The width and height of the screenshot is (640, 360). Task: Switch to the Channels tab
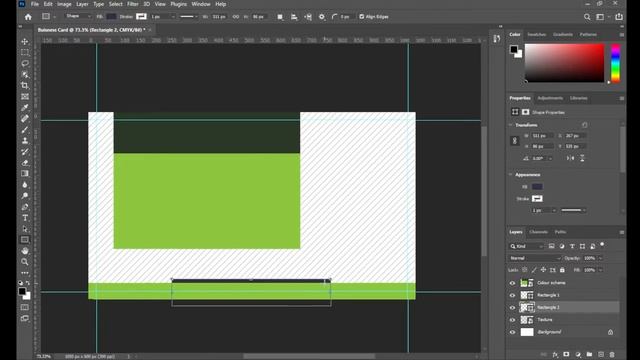538,232
